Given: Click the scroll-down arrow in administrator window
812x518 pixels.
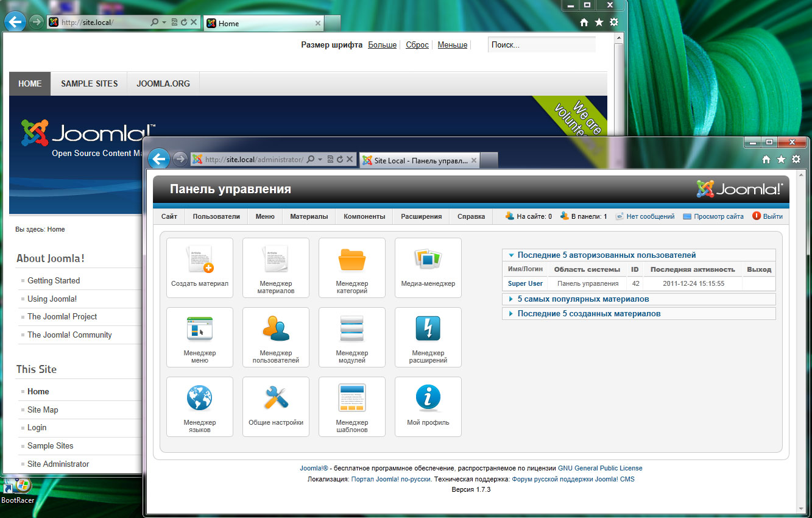Looking at the screenshot, I should [x=801, y=509].
